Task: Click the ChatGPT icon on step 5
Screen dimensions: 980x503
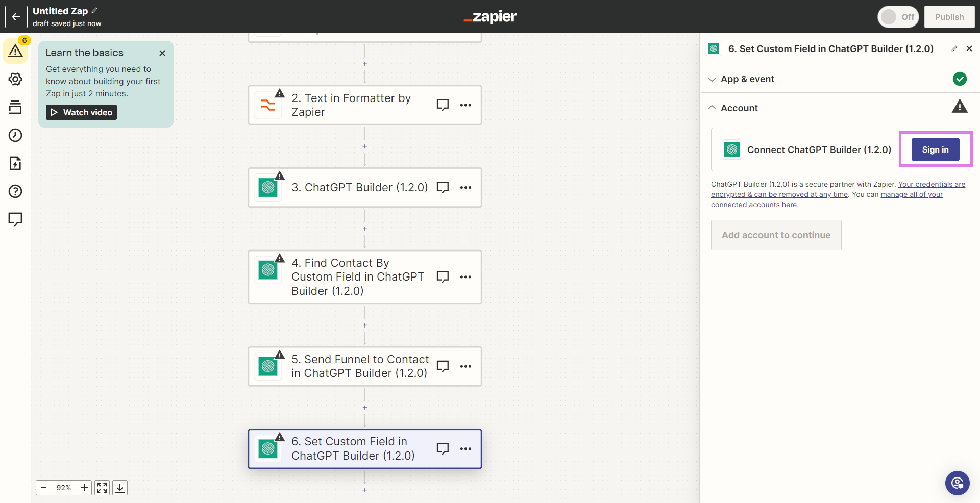Action: (268, 366)
